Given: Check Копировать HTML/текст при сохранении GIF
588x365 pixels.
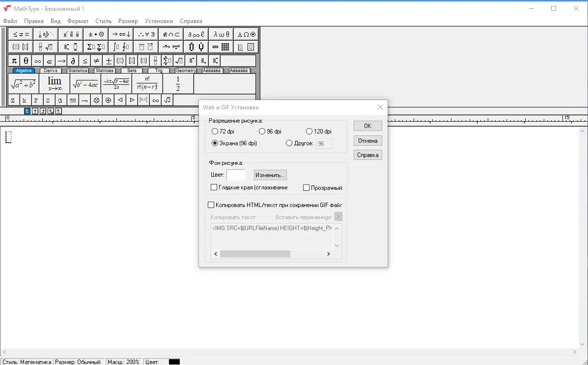Looking at the screenshot, I should point(211,205).
